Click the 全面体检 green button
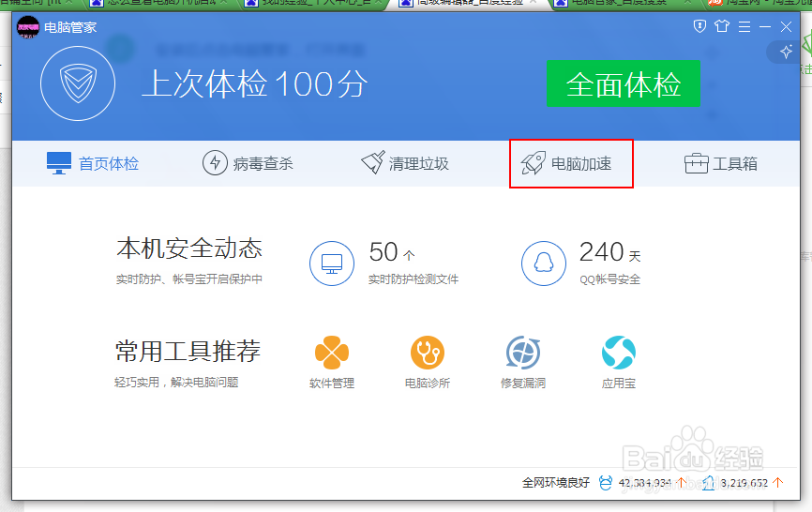Screen dimensions: 812x512 623,83
